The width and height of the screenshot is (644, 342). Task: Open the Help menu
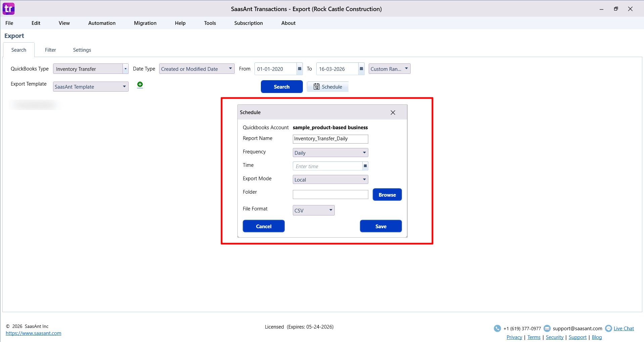[x=180, y=23]
